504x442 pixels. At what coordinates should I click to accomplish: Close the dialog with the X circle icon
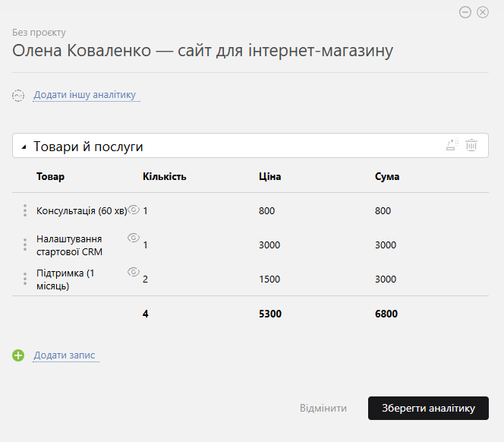(483, 12)
